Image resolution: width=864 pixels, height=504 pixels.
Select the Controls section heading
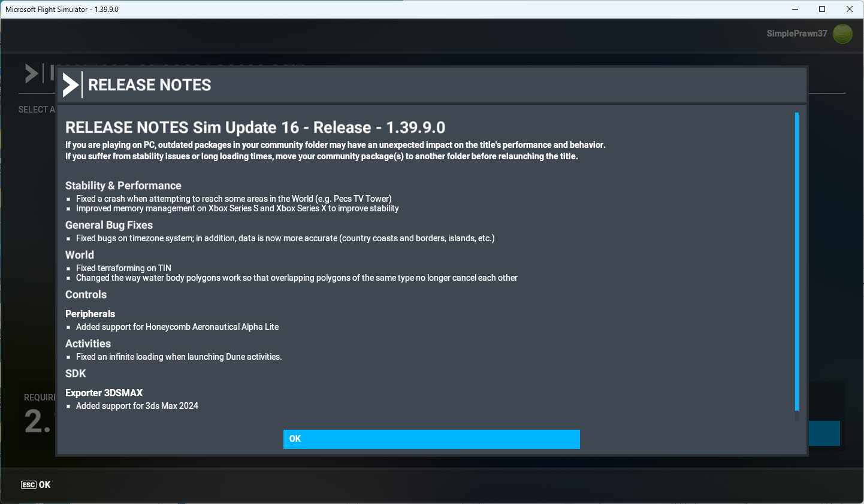[86, 294]
